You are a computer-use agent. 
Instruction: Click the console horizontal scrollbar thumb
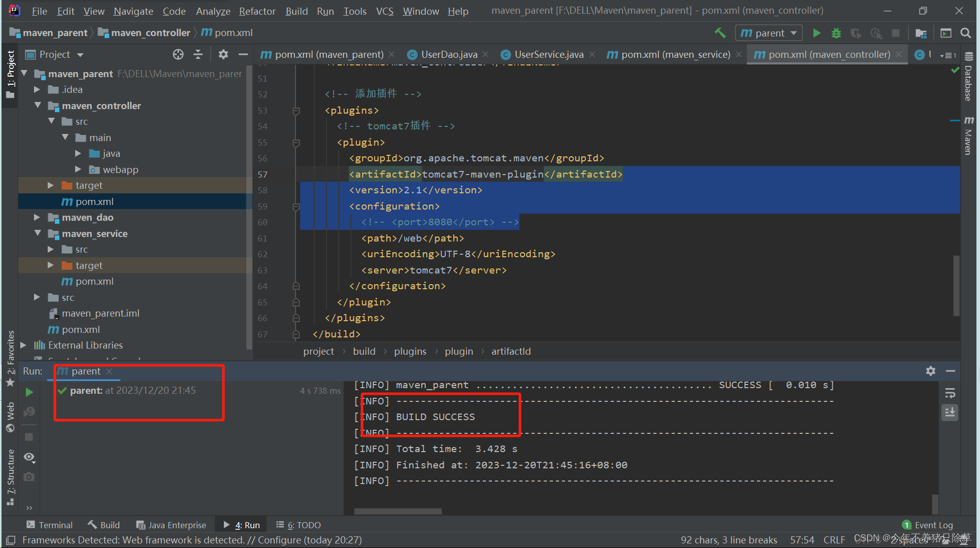pos(398,511)
